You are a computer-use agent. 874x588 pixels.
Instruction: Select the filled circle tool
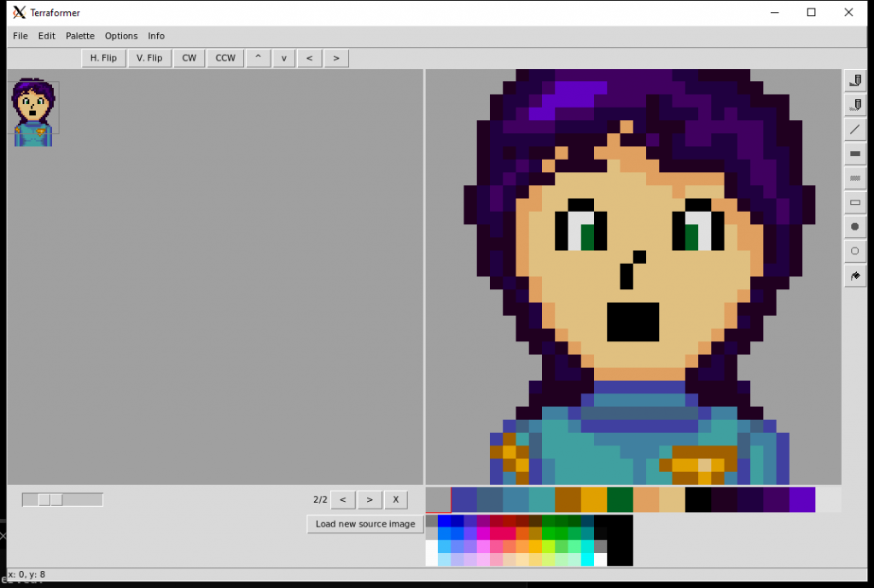coord(855,227)
